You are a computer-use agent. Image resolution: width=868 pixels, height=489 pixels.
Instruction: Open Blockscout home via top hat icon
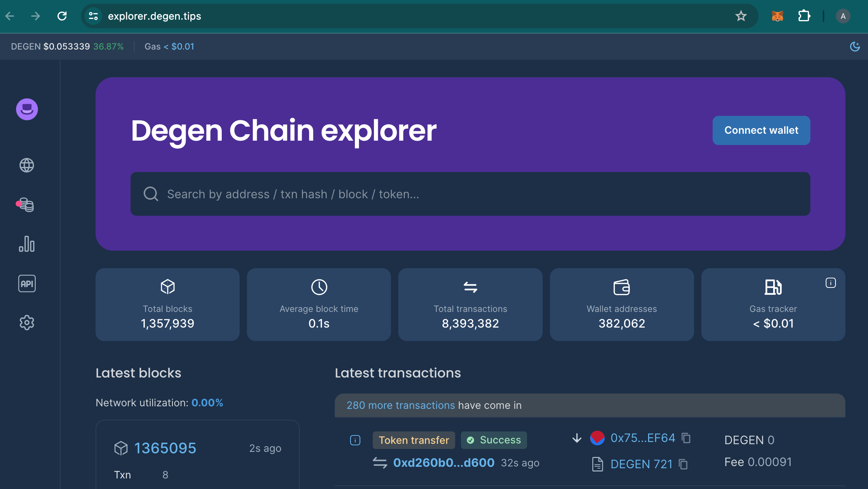tap(27, 109)
